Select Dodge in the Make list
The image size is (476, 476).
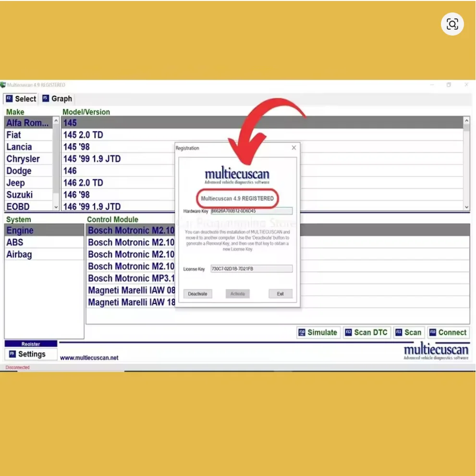pos(28,171)
